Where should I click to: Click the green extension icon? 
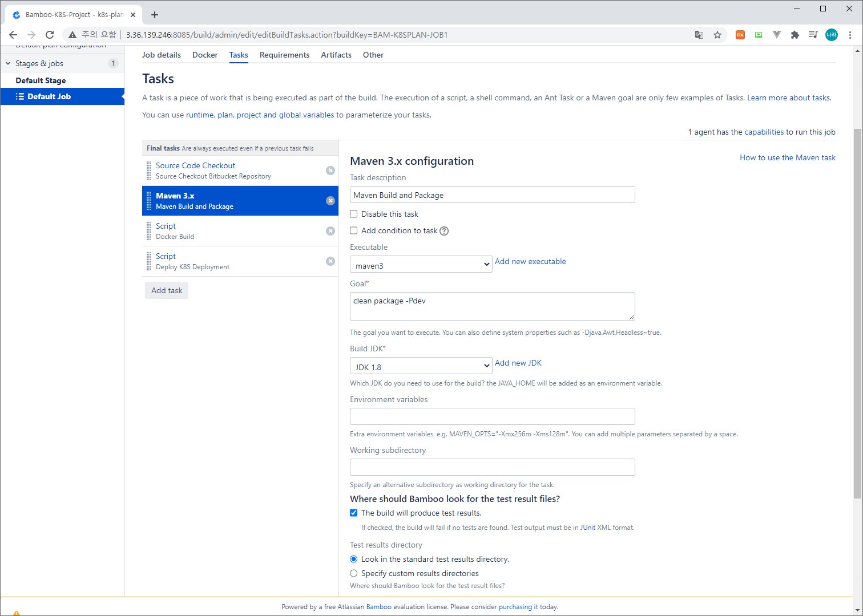pyautogui.click(x=759, y=35)
